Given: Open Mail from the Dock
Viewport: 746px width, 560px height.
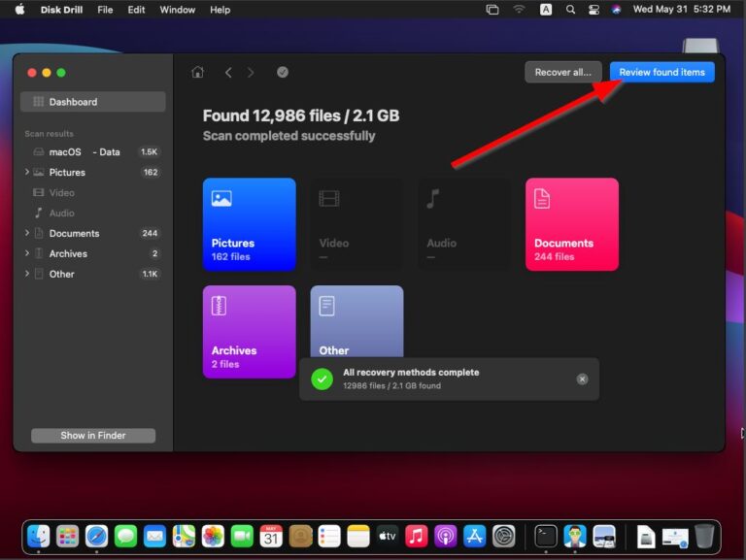Looking at the screenshot, I should [x=154, y=537].
